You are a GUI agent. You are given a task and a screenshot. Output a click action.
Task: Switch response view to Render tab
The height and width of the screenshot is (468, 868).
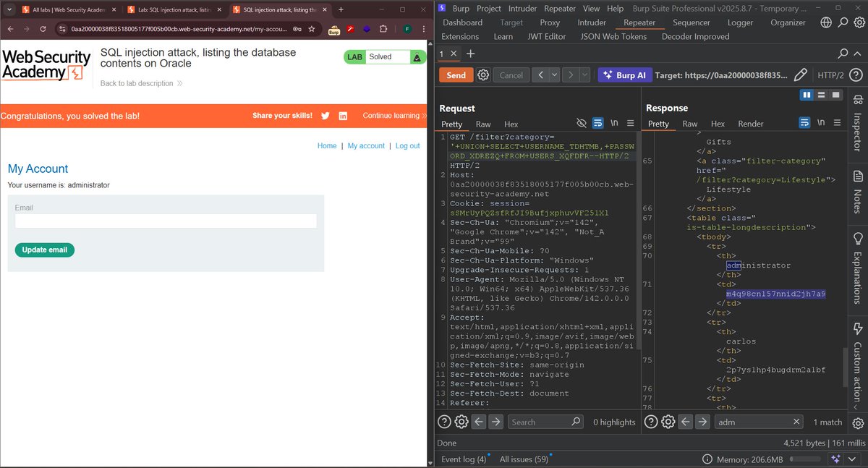[x=750, y=124]
